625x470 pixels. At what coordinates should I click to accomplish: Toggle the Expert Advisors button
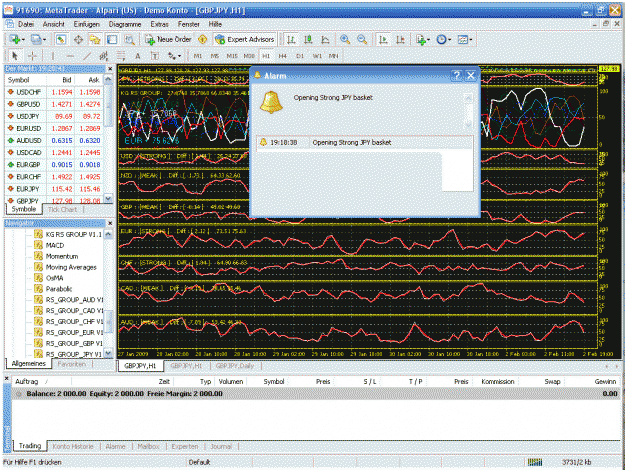point(245,39)
